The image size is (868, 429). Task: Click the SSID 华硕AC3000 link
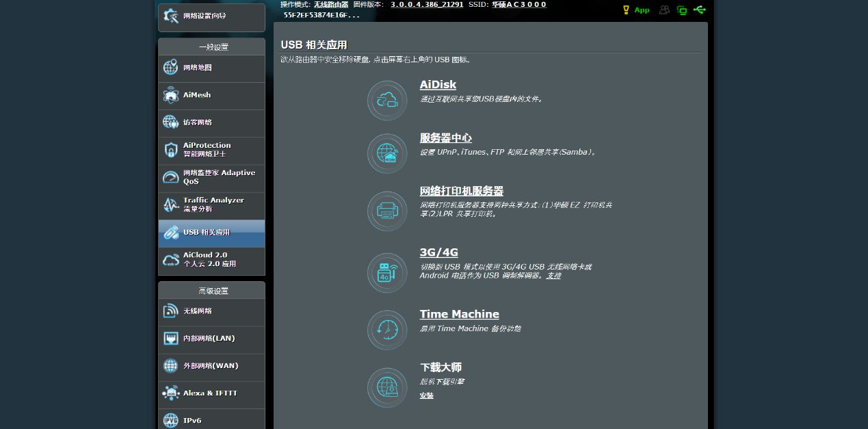(x=519, y=5)
